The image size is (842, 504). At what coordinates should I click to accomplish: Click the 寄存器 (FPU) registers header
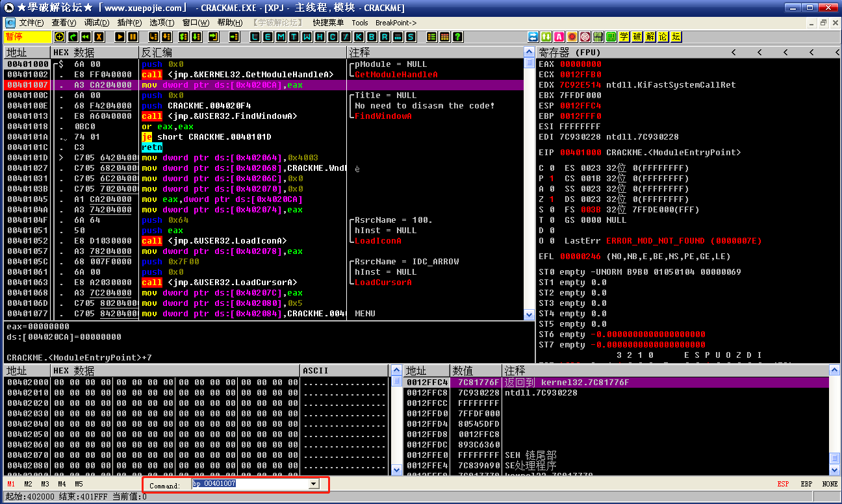point(570,53)
